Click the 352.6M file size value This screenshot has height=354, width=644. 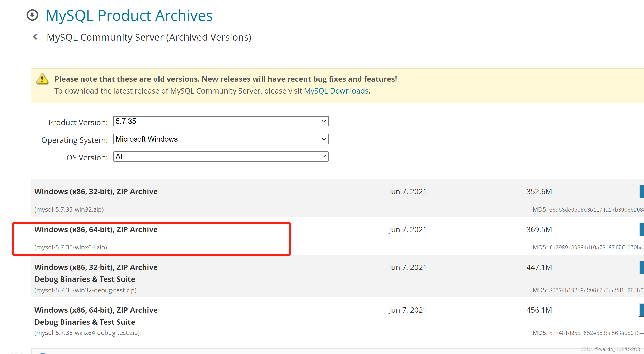(539, 192)
